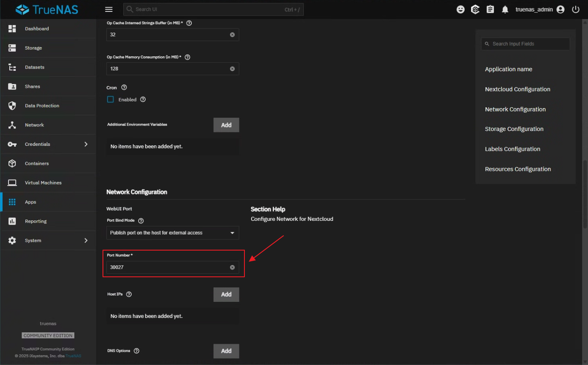Open the Reporting sidebar item
The image size is (588, 365).
coord(48,221)
